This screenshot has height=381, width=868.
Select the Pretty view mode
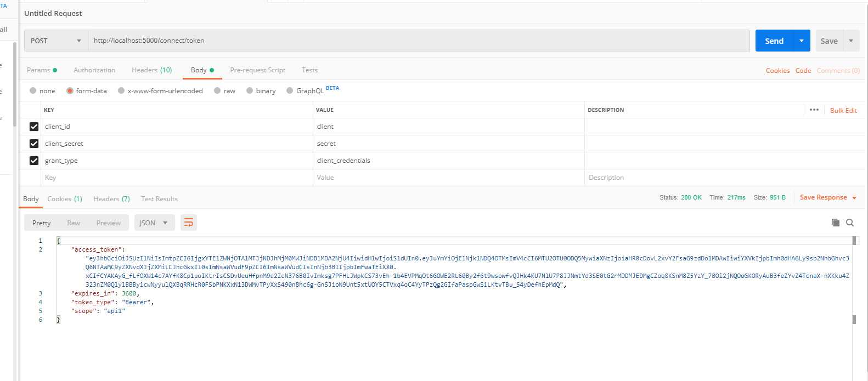tap(42, 223)
